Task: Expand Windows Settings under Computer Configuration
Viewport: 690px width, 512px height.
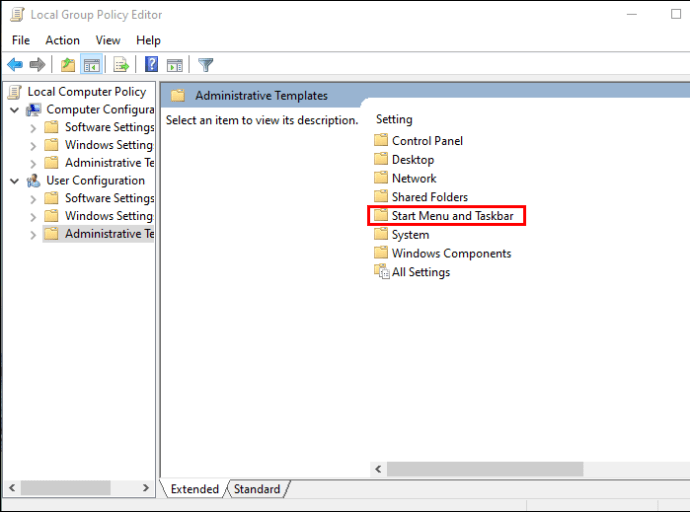Action: pos(33,146)
